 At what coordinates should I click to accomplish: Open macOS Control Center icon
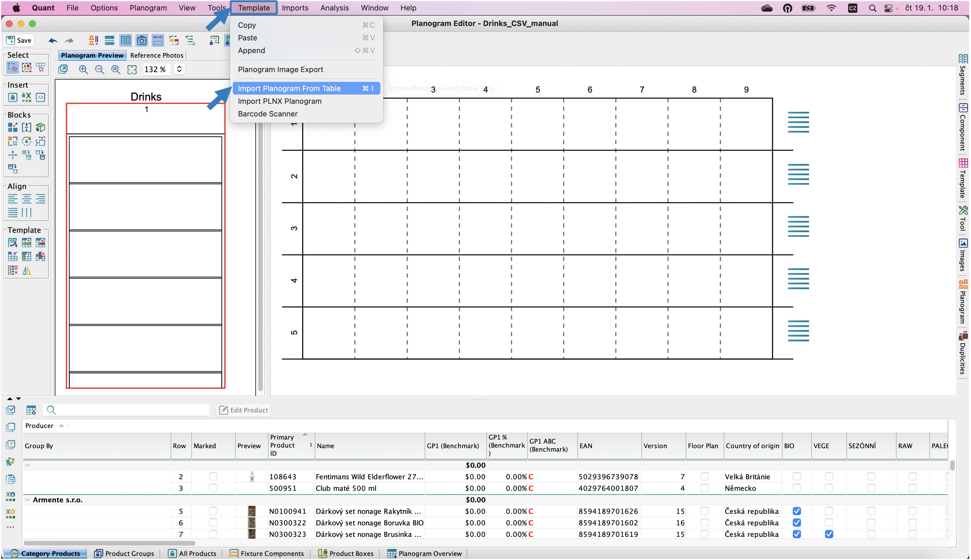(888, 8)
